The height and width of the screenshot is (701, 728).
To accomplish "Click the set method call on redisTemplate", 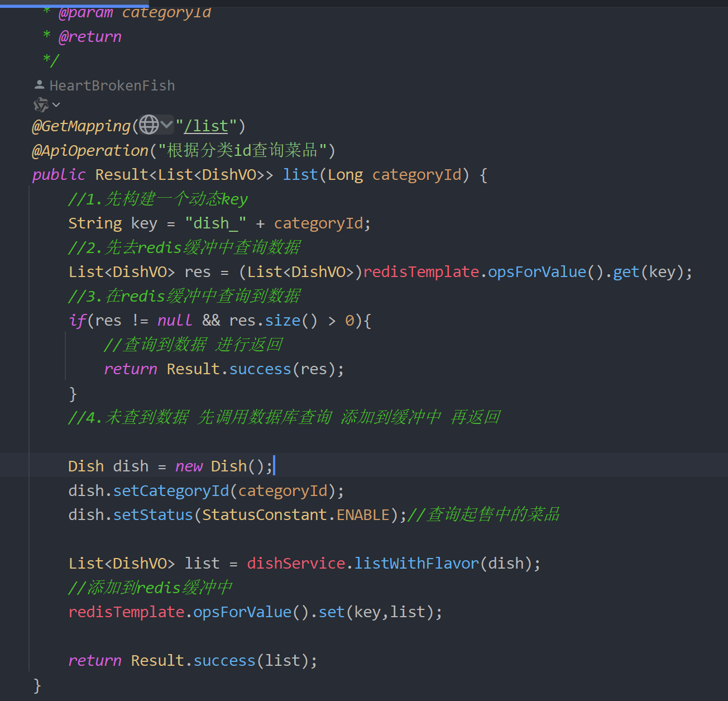I will (332, 612).
